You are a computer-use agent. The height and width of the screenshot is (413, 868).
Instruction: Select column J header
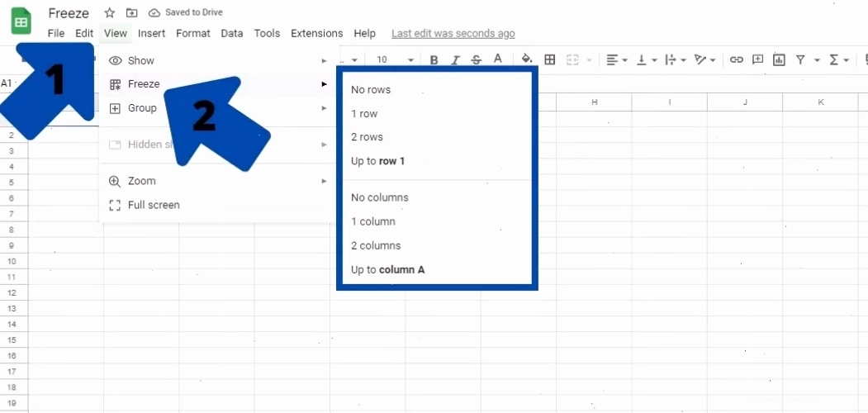coord(745,102)
